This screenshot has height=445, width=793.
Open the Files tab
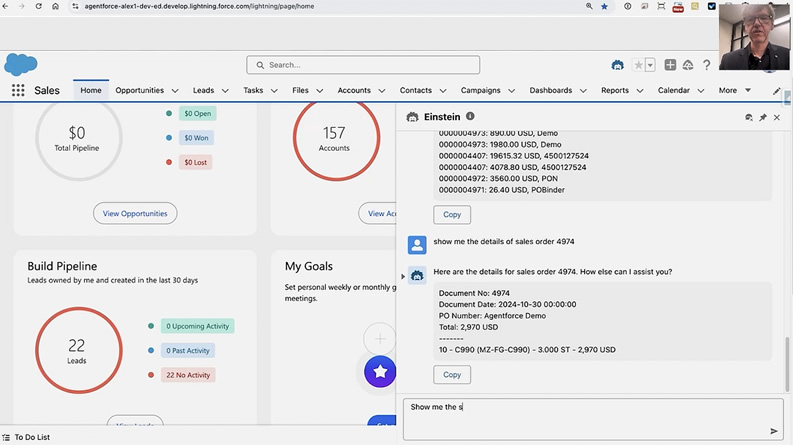coord(300,90)
